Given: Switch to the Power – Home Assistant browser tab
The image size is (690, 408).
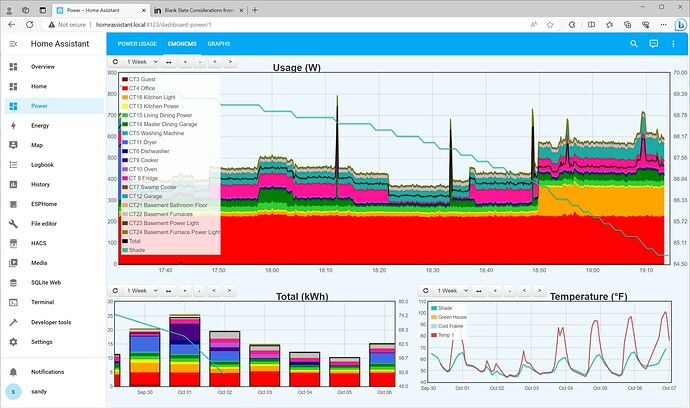Looking at the screenshot, I should pos(101,10).
